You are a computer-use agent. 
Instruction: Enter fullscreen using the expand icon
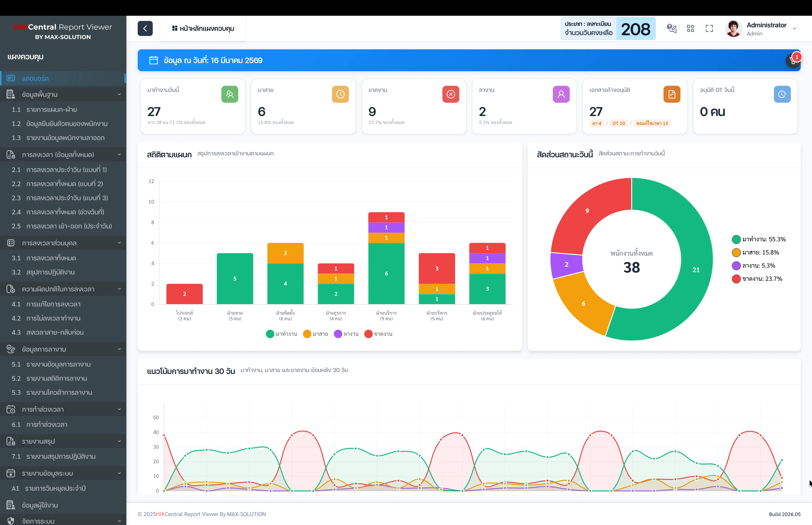click(709, 29)
